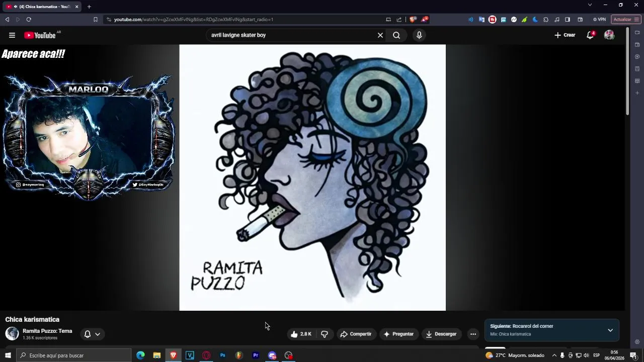Open picture-in-picture icon in address bar
Screen dimensions: 644x362
click(388, 20)
